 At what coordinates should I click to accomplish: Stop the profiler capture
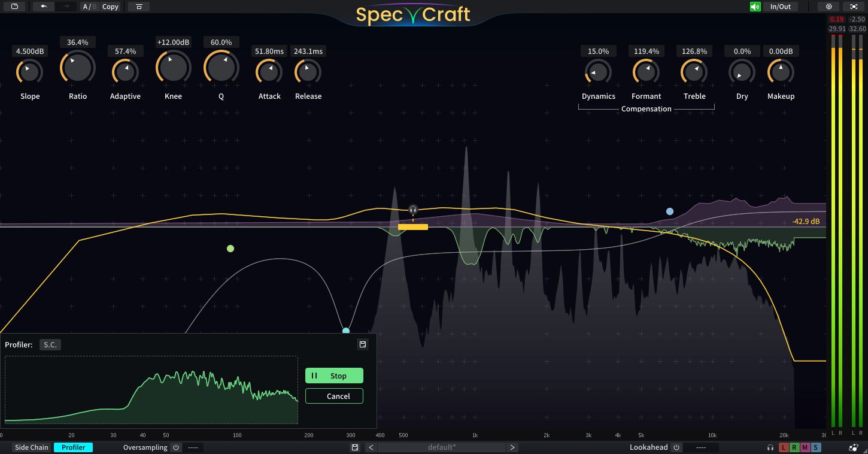(334, 376)
